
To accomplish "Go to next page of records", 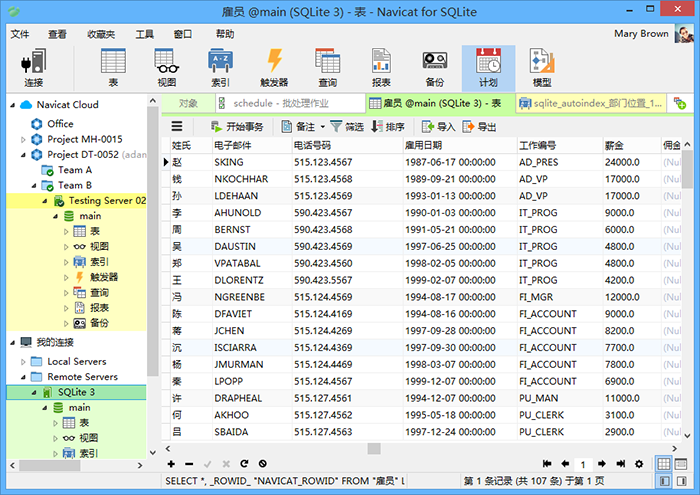I will (x=602, y=464).
